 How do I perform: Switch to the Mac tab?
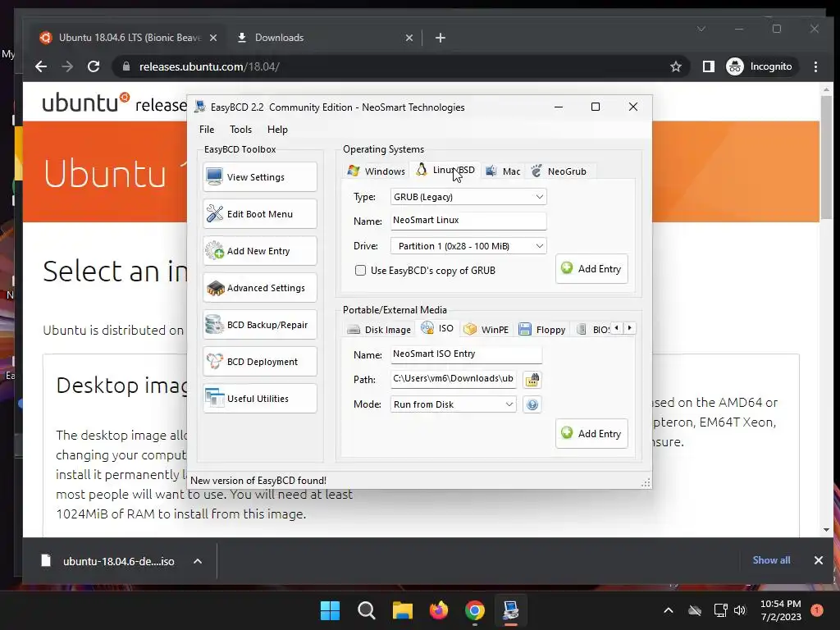503,171
